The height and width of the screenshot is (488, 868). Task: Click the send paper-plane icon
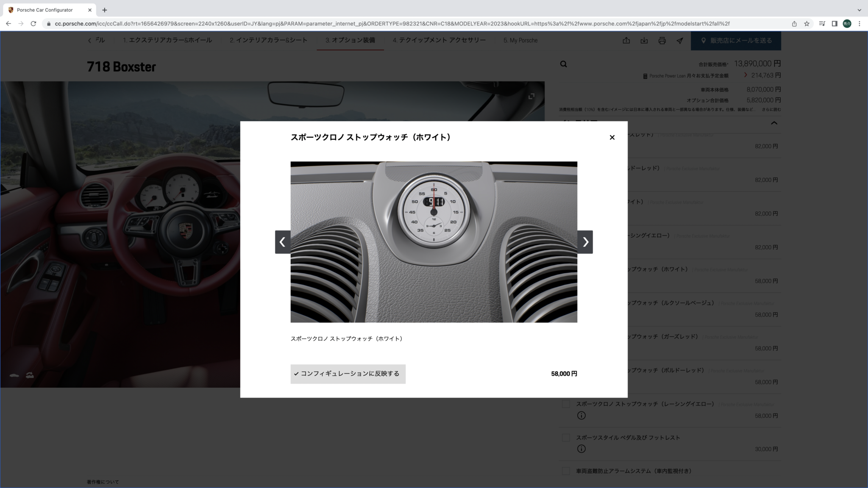(x=680, y=41)
